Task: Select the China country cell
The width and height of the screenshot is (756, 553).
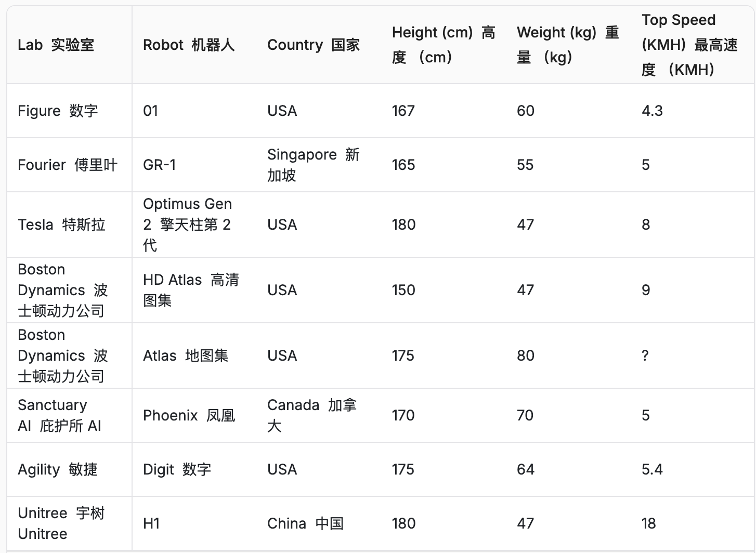Action: (305, 523)
